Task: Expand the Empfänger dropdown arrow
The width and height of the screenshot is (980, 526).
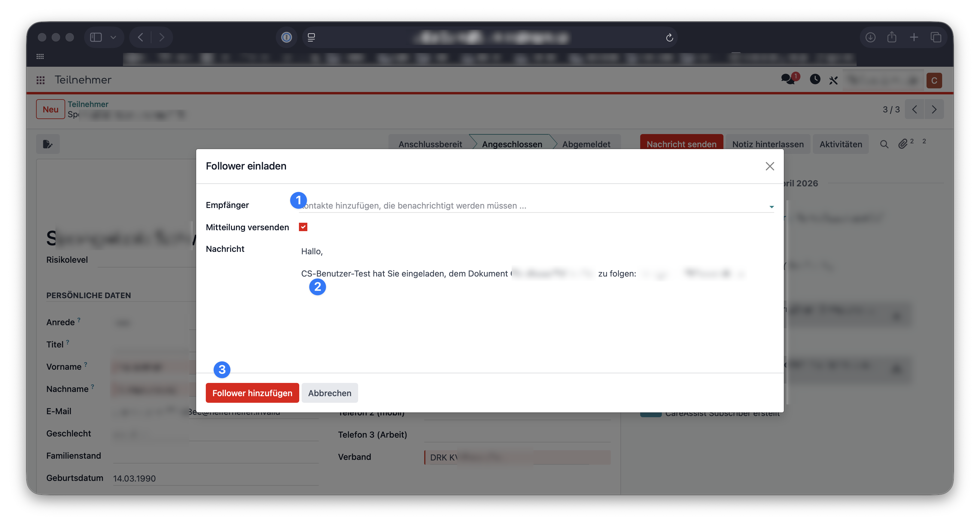Action: pos(772,207)
